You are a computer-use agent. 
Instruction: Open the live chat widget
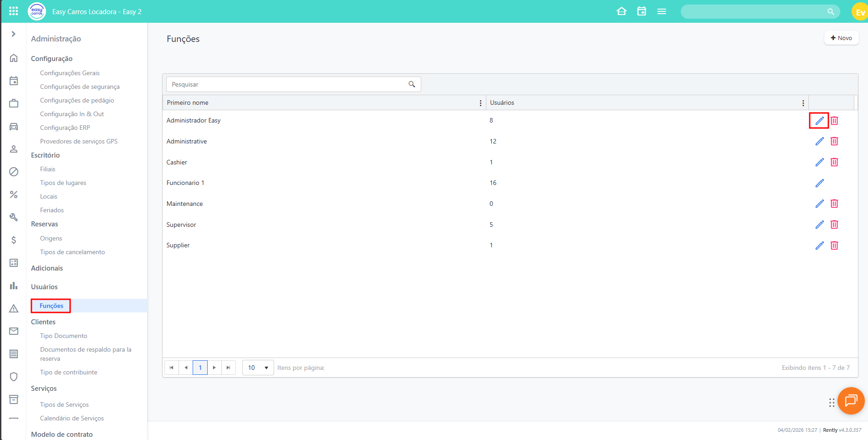click(x=851, y=401)
